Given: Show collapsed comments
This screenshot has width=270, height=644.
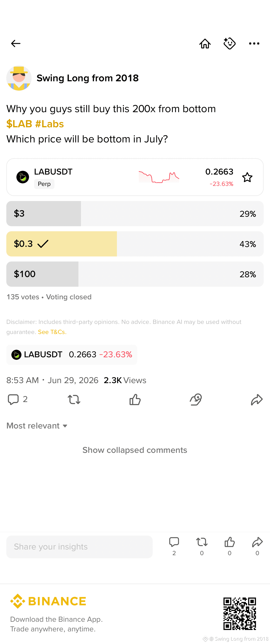Looking at the screenshot, I should (x=135, y=450).
